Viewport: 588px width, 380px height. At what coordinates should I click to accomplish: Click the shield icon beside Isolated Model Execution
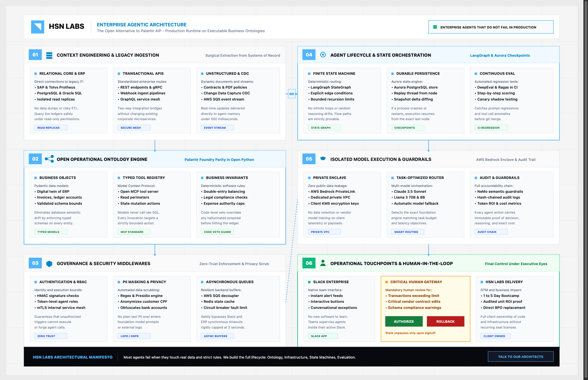[x=323, y=158]
